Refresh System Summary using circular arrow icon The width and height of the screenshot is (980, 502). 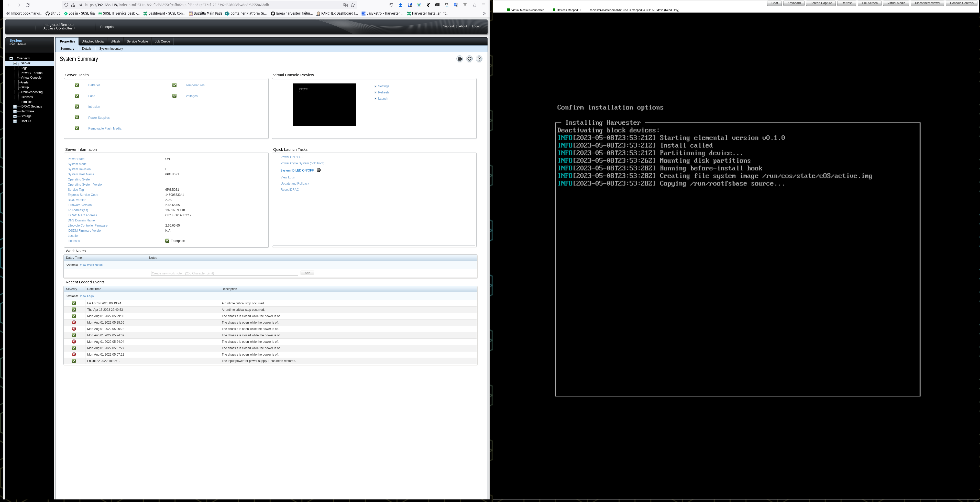(469, 59)
